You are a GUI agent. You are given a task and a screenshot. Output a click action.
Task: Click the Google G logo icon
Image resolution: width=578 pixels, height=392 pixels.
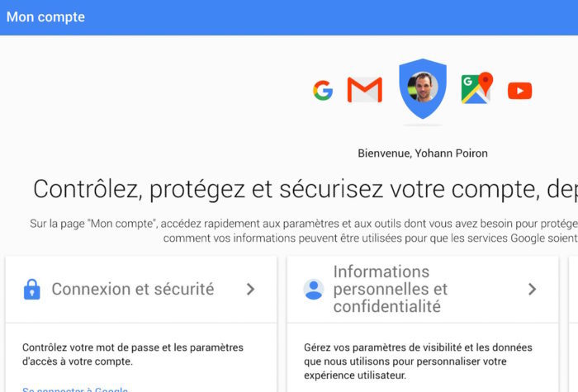click(x=323, y=91)
